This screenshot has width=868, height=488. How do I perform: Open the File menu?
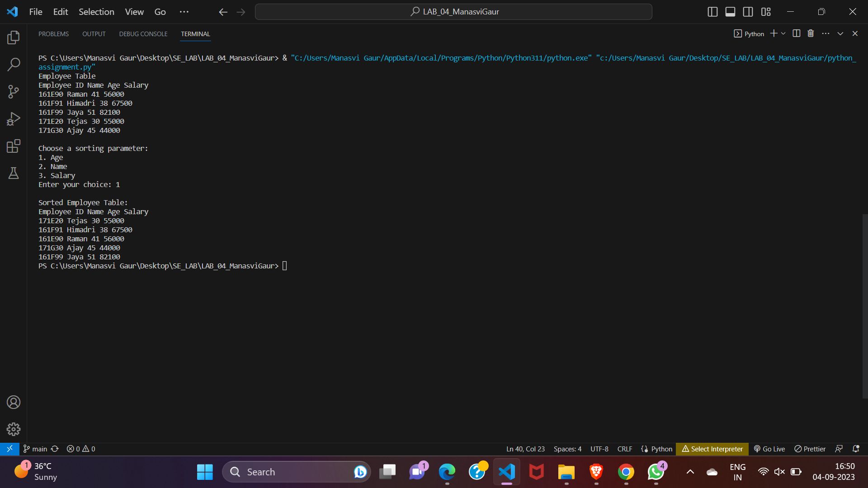coord(36,12)
